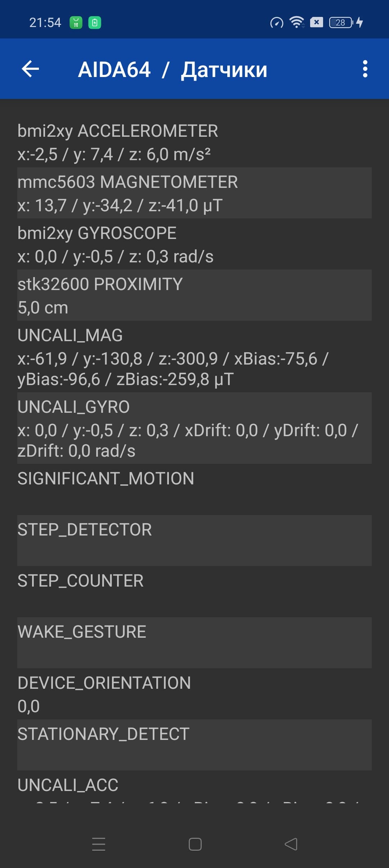
Task: Select the bmi2xy ACCELEROMETER entry
Action: click(194, 142)
